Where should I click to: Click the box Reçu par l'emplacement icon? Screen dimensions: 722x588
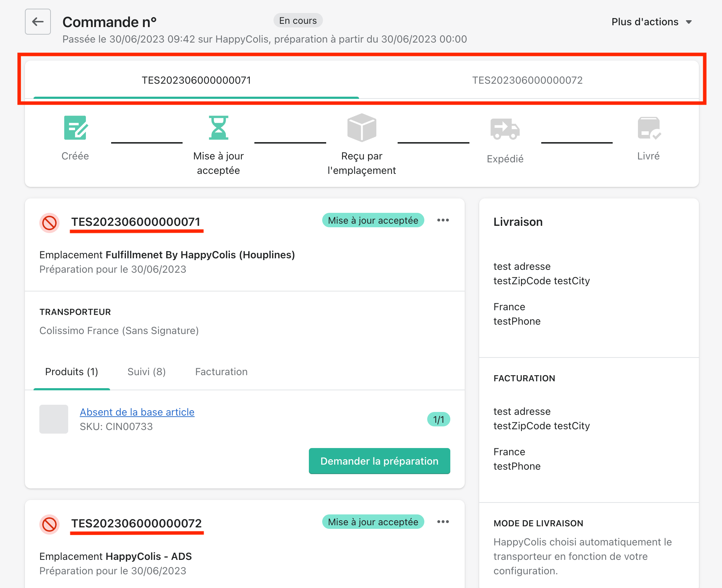coord(362,128)
